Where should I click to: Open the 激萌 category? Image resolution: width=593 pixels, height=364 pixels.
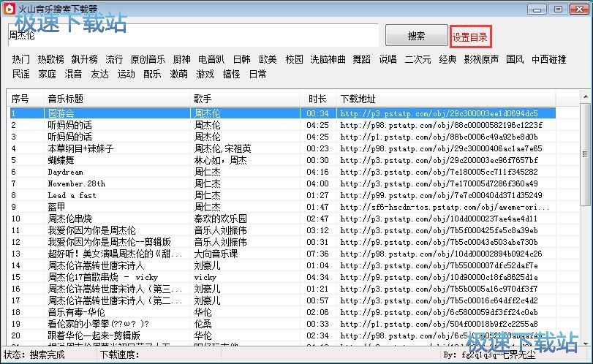point(178,74)
